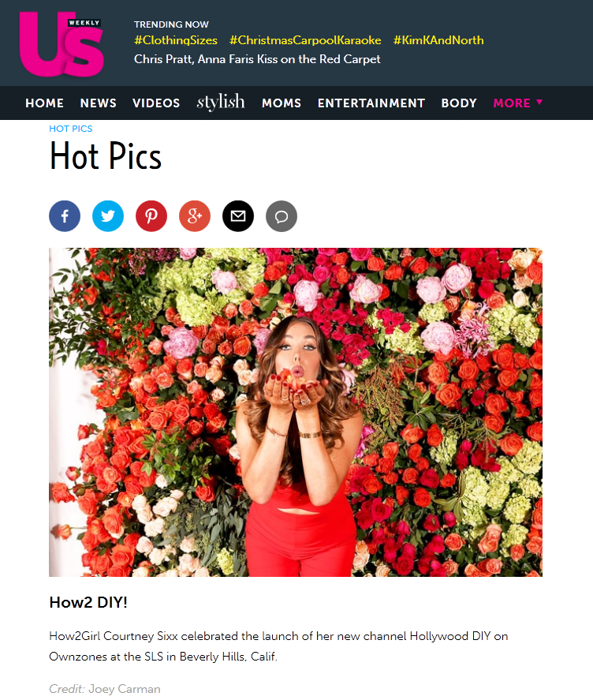
Task: Open the HOME menu item
Action: (x=45, y=103)
